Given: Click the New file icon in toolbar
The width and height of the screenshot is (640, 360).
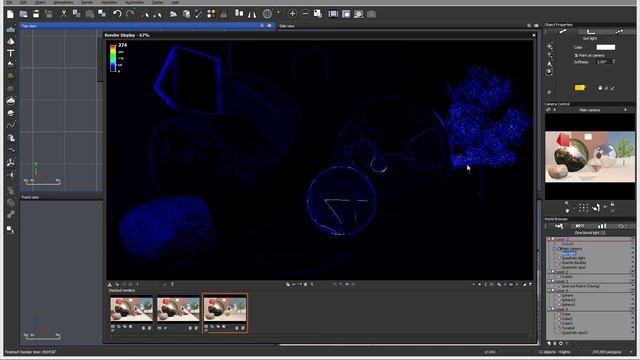Looking at the screenshot, I should coord(10,14).
